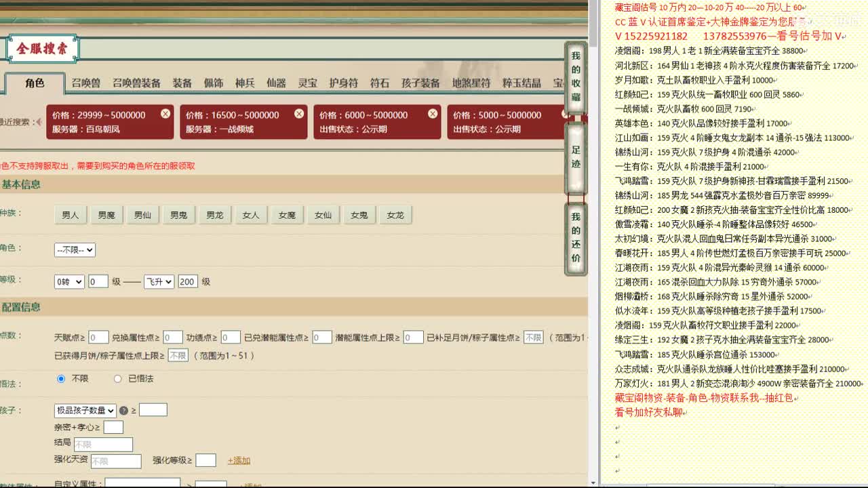Select race 女龙
The width and height of the screenshot is (868, 488).
[395, 215]
